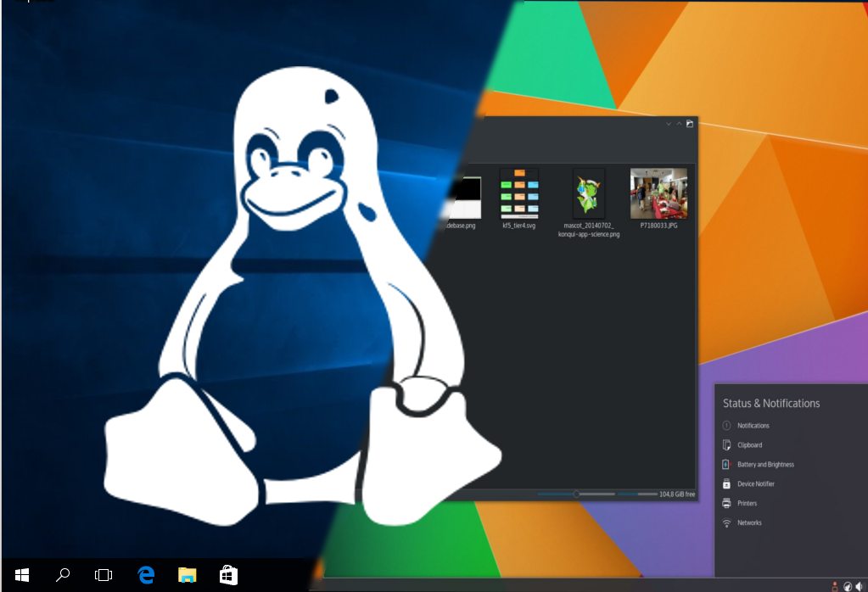Click the volume icon in the system tray
The width and height of the screenshot is (868, 592).
pyautogui.click(x=860, y=586)
